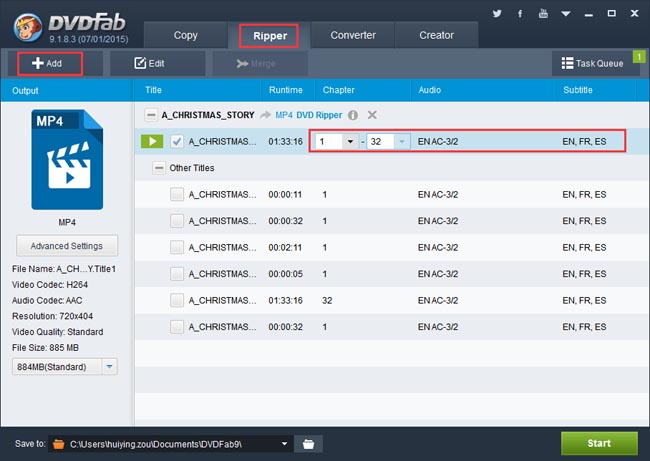Open the Facebook link icon
Viewport: 650px width, 461px height.
520,14
